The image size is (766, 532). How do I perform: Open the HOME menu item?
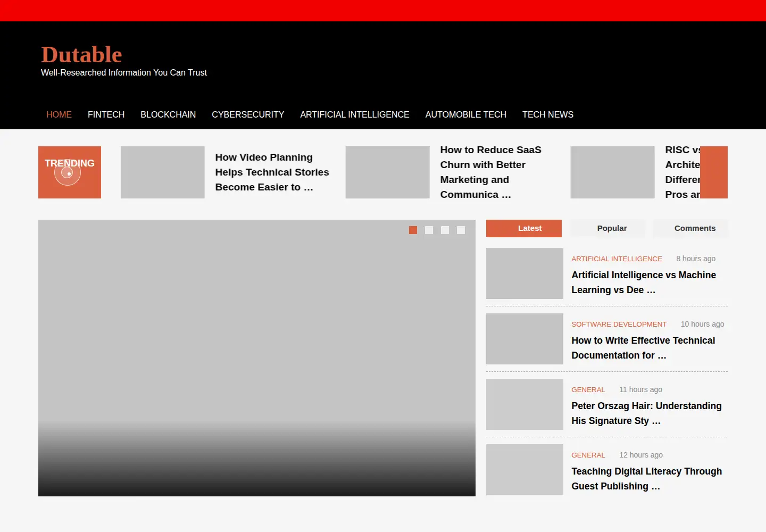[x=59, y=114]
